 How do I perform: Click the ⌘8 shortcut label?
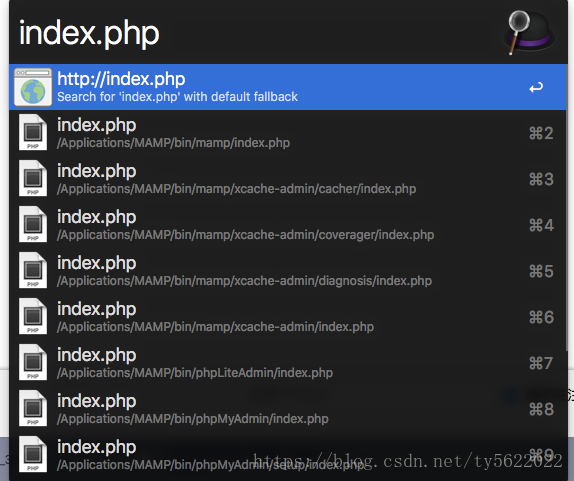click(541, 409)
